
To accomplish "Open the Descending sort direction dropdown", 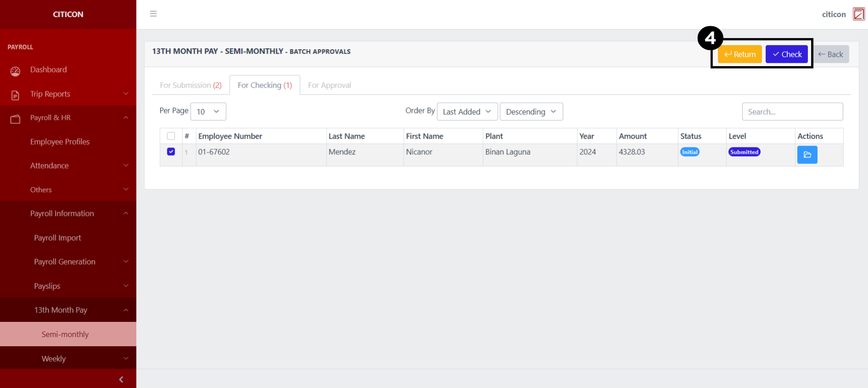I will pyautogui.click(x=531, y=112).
